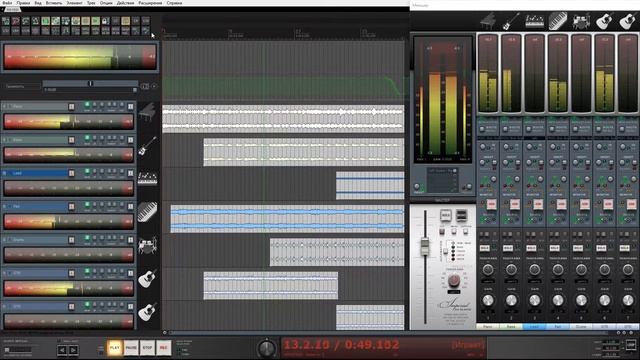Toggle the green lit button on the Drums track
Image resolution: width=640 pixels, height=360 pixels.
[x=87, y=238]
